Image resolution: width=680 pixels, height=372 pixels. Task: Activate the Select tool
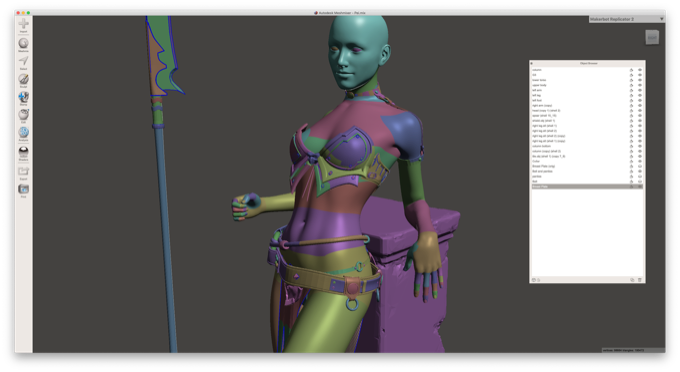click(23, 62)
